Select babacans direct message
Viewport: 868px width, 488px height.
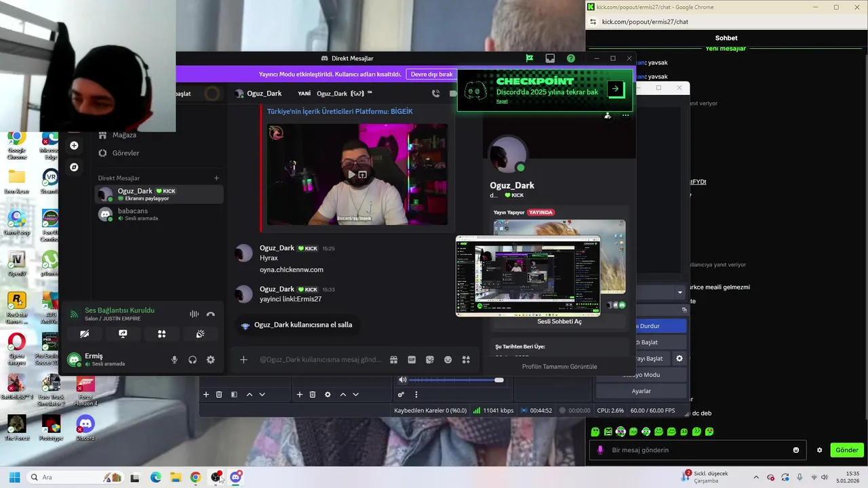(159, 214)
